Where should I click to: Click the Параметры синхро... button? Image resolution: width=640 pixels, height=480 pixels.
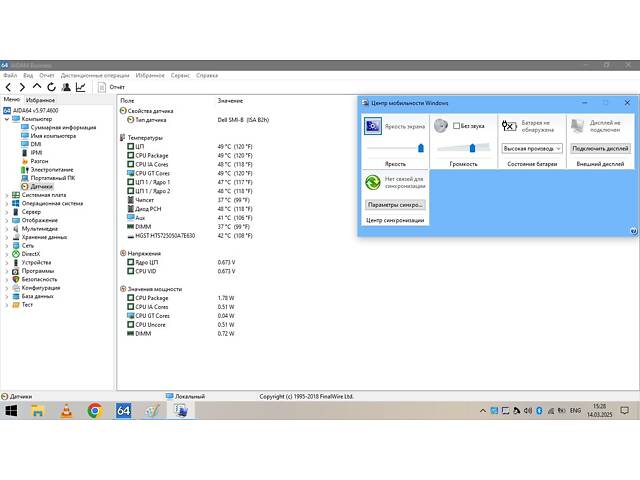(395, 204)
